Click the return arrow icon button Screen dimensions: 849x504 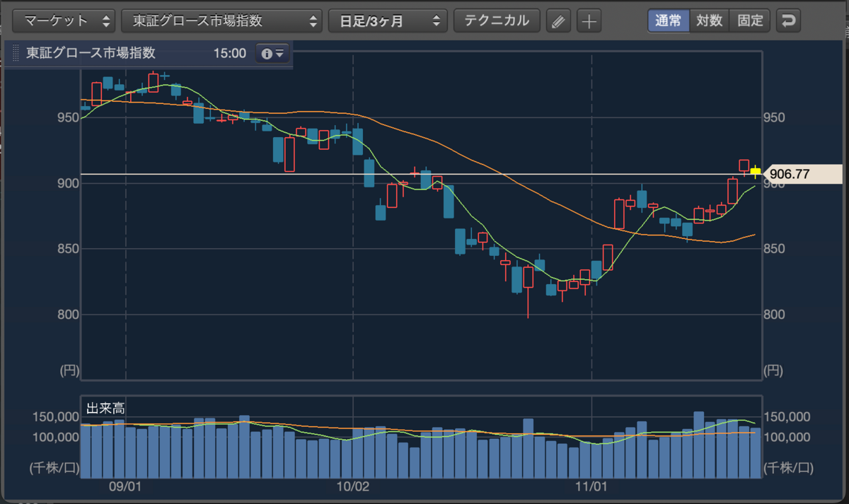[787, 20]
